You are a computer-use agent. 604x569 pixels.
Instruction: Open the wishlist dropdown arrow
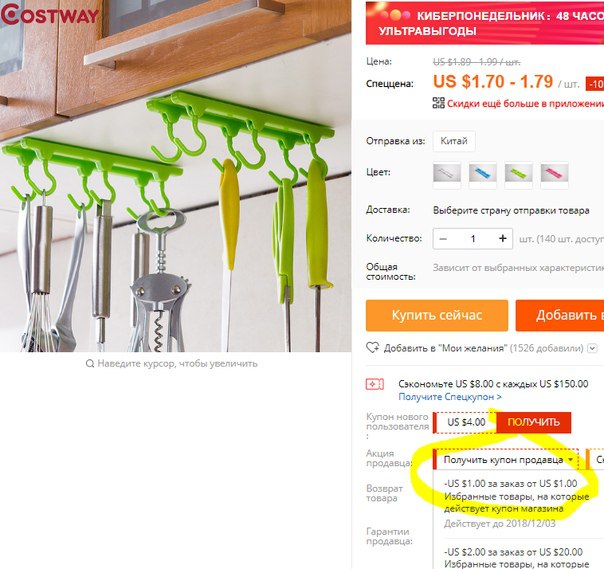(592, 348)
